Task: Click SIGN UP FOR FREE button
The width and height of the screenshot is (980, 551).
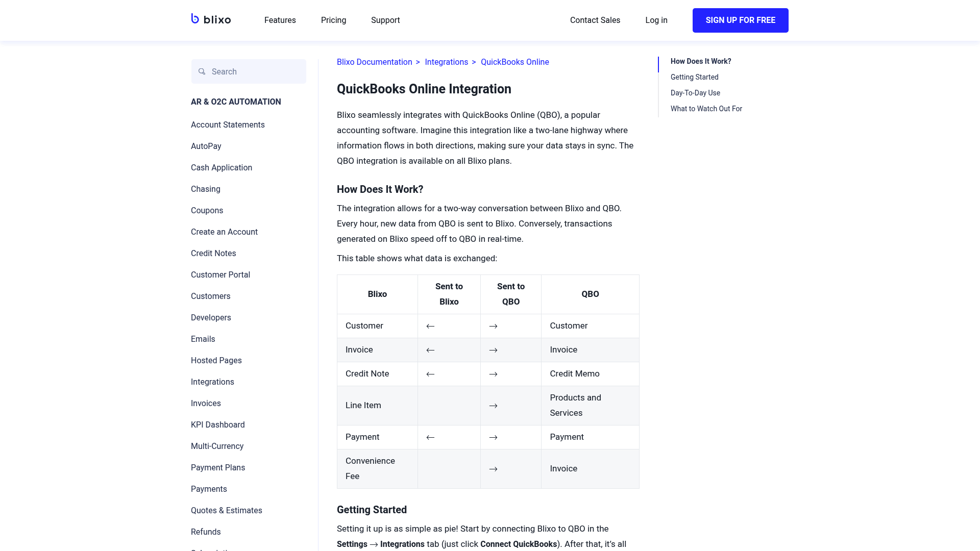Action: tap(741, 20)
